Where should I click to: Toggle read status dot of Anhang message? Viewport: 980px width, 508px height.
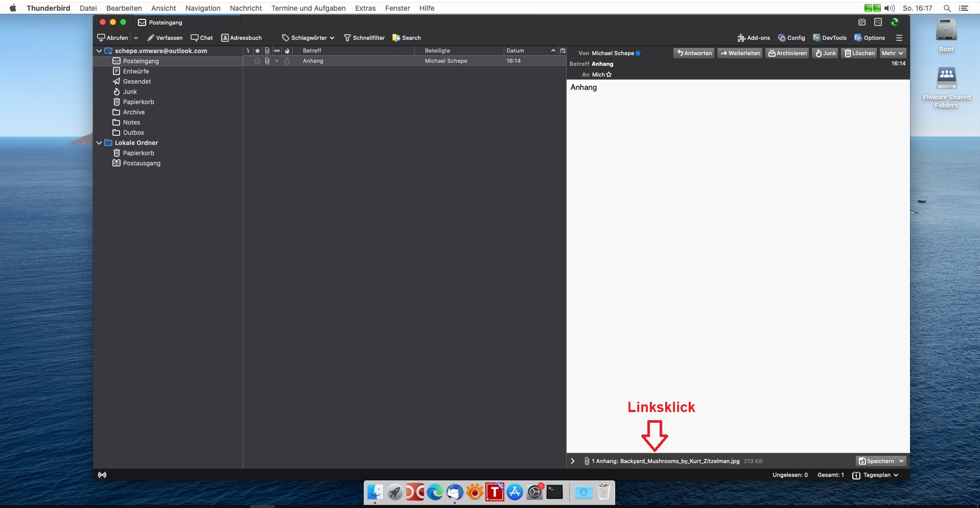click(x=277, y=61)
